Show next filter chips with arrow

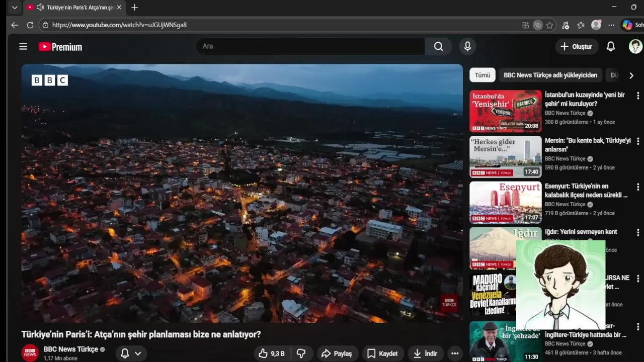(x=631, y=75)
